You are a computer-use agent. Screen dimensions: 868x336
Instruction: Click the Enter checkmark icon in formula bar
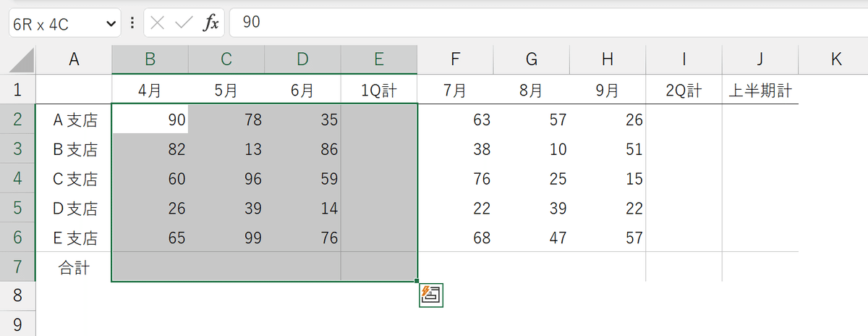[184, 23]
